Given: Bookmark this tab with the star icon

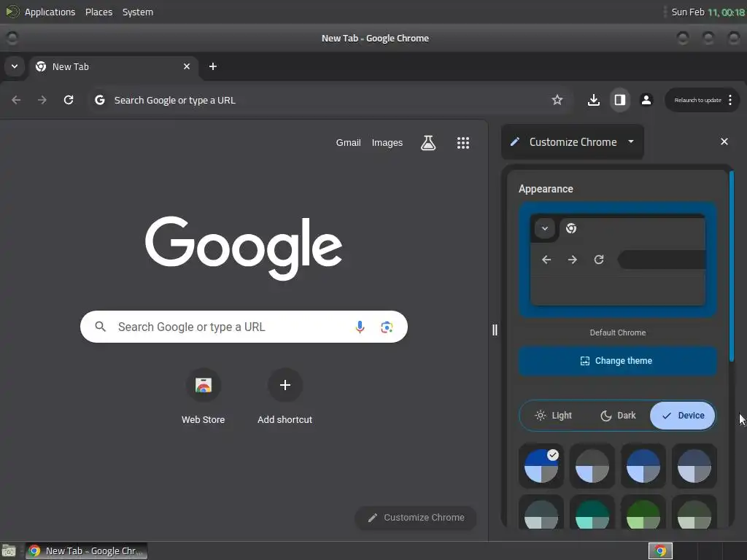Looking at the screenshot, I should click(557, 100).
